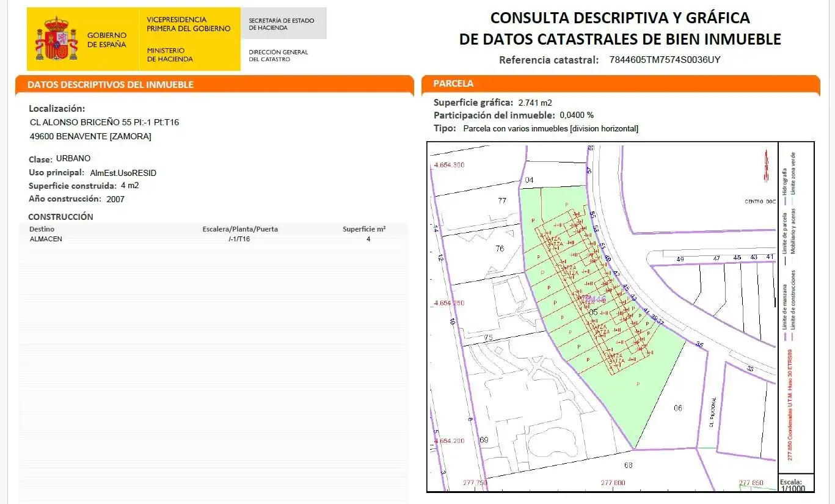The image size is (835, 504).
Task: Click the '277.800' coordinate label
Action: point(613,483)
